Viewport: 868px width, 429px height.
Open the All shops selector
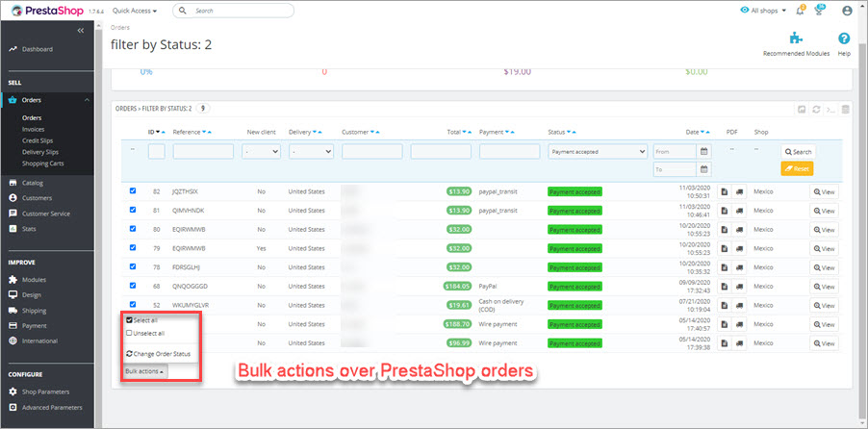(763, 11)
